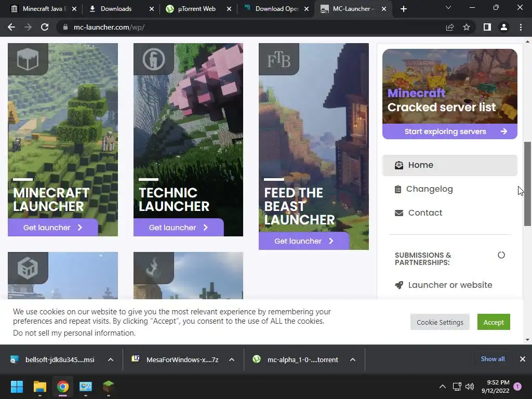Click the Chrome taskbar icon
The width and height of the screenshot is (532, 399).
[63, 387]
